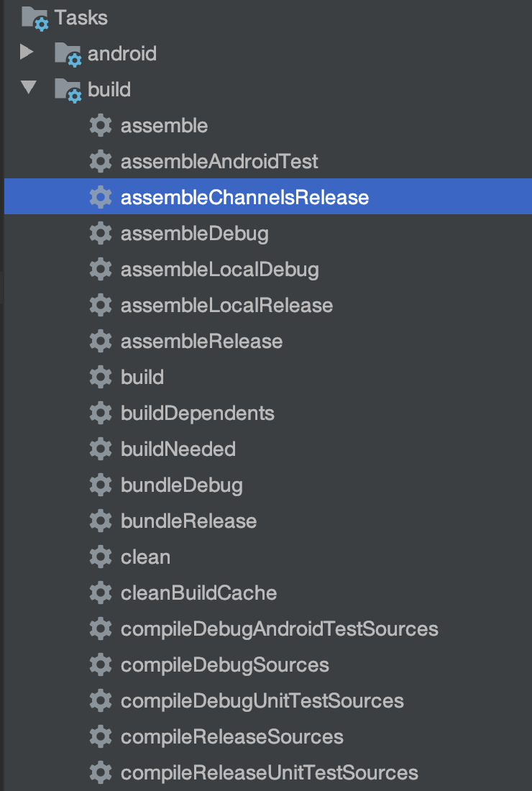This screenshot has width=532, height=791.
Task: Click gear icon beside assembleAndroidTest
Action: [x=101, y=161]
